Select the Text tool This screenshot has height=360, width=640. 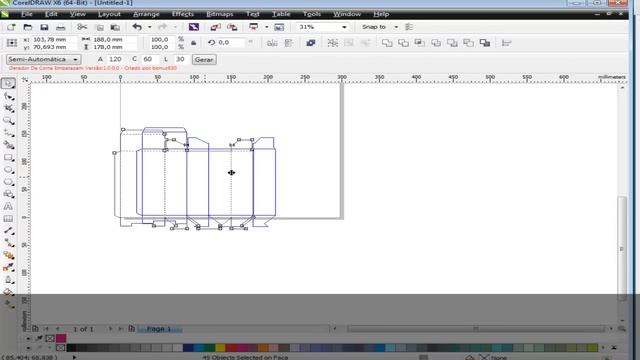[x=8, y=207]
